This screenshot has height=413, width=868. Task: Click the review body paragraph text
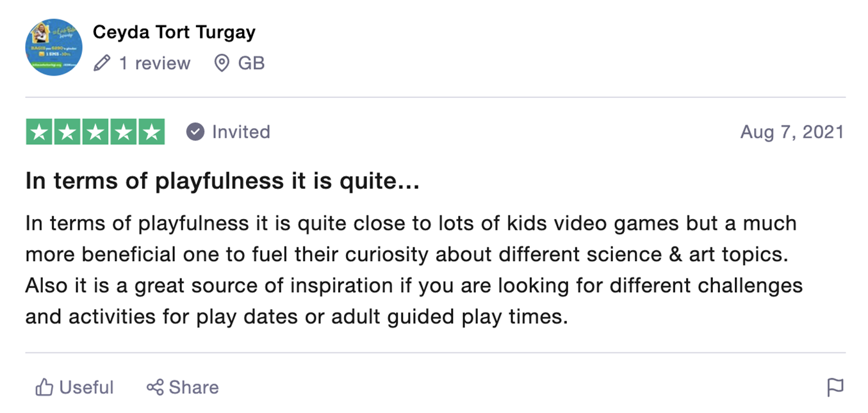414,270
